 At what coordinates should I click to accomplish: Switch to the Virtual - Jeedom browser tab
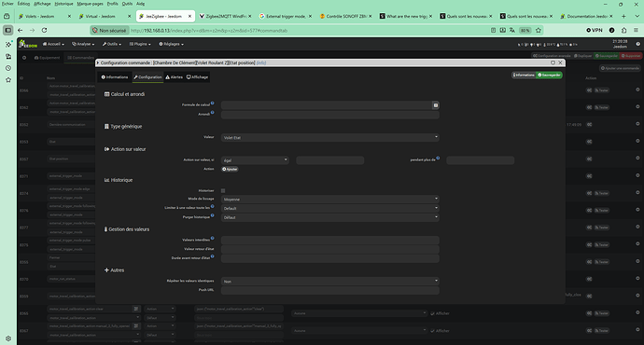point(105,17)
